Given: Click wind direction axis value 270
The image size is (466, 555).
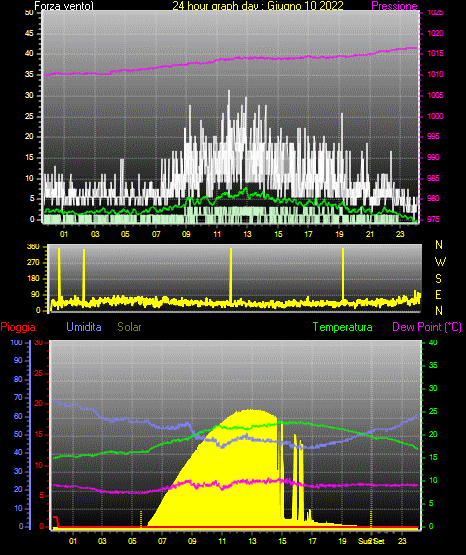Looking at the screenshot, I should point(33,263).
